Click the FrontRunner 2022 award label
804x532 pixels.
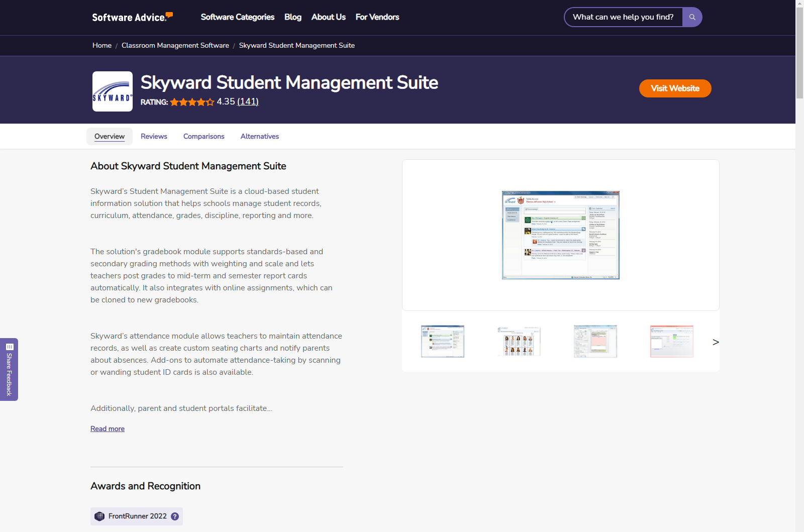point(138,516)
